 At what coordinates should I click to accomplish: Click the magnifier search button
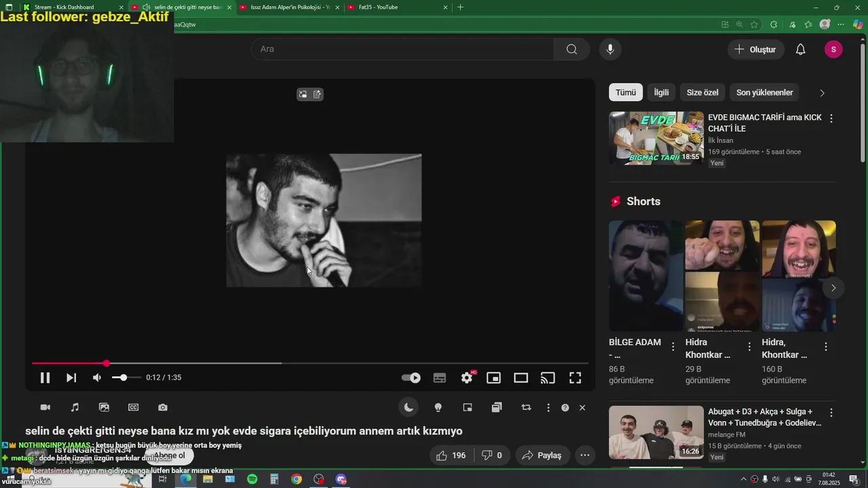click(x=572, y=49)
